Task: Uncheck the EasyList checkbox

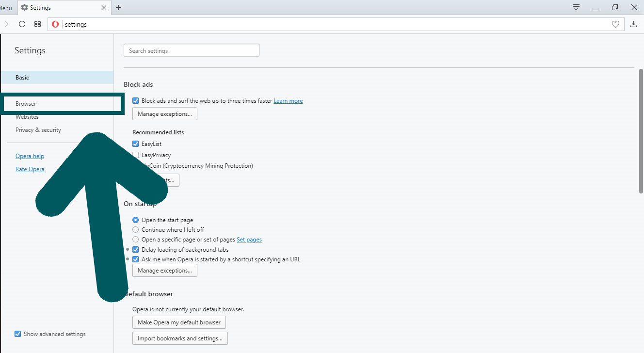Action: click(136, 144)
